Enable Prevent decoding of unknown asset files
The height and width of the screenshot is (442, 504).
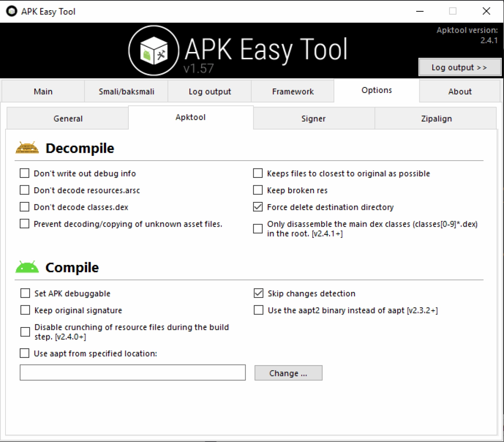tap(24, 224)
